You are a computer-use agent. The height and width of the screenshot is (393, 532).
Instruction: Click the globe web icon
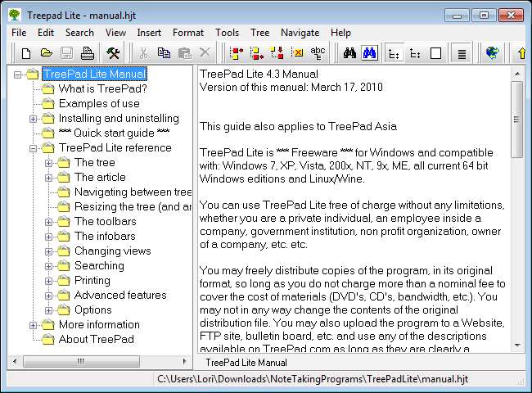coord(492,53)
